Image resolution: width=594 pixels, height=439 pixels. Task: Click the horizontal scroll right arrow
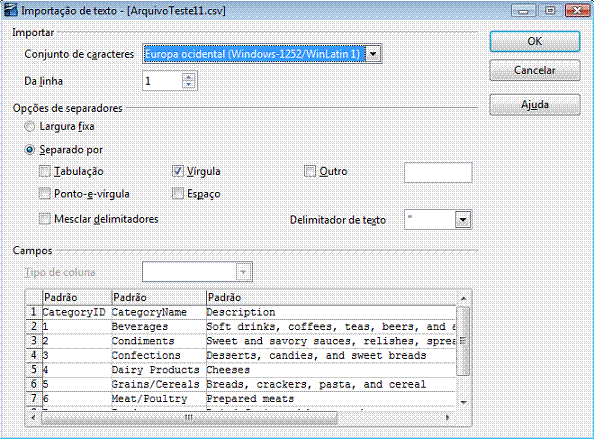pyautogui.click(x=448, y=417)
